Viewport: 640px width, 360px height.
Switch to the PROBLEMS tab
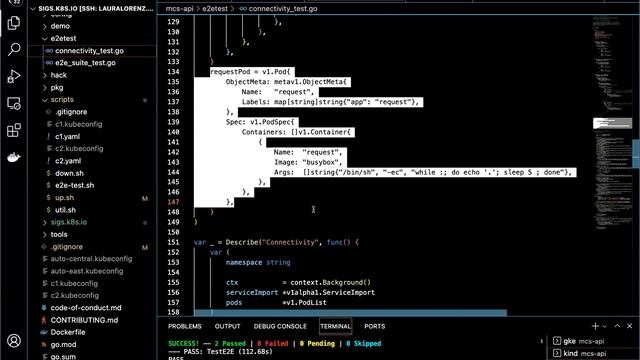(184, 326)
